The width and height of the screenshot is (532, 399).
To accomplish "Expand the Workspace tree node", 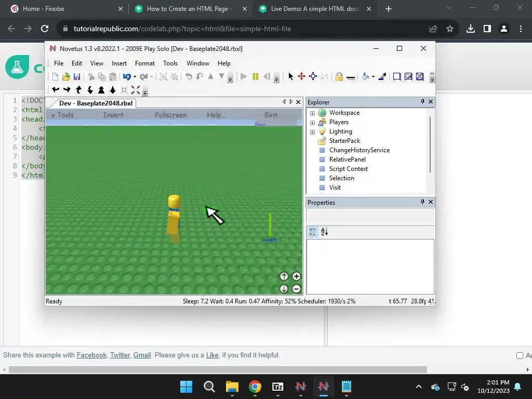I will pyautogui.click(x=312, y=113).
